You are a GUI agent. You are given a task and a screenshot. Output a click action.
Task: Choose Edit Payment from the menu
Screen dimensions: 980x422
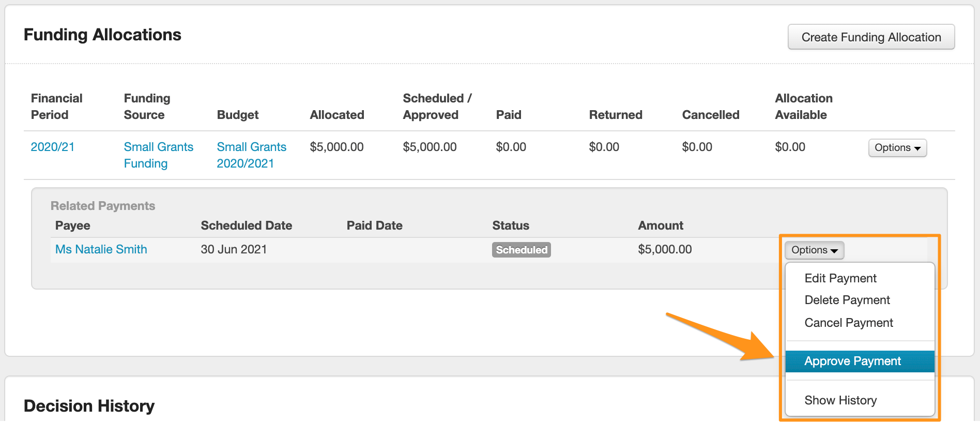coord(840,278)
